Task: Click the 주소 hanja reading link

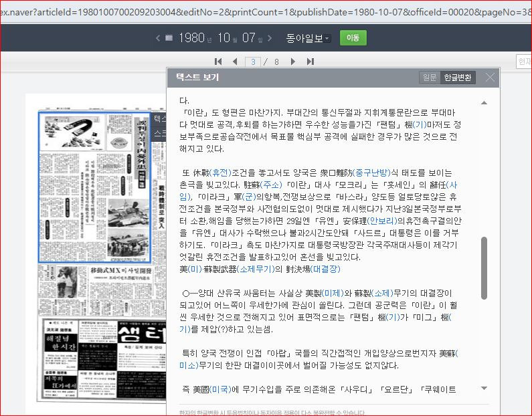Action: click(x=271, y=185)
